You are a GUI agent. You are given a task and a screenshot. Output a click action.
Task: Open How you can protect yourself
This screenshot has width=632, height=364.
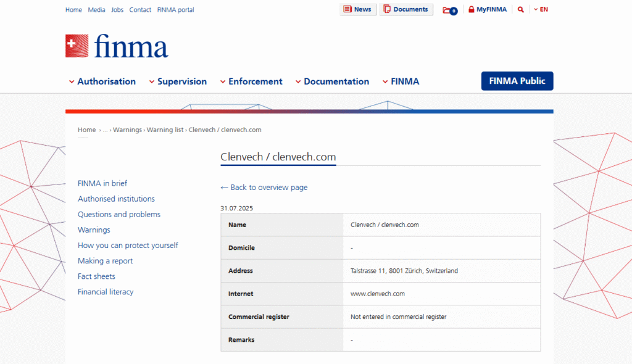point(128,246)
